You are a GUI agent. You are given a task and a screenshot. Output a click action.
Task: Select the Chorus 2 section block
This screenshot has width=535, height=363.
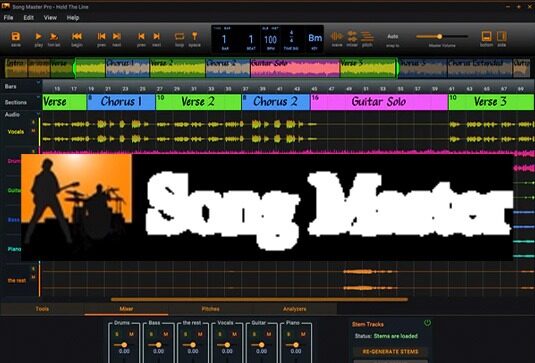(276, 102)
